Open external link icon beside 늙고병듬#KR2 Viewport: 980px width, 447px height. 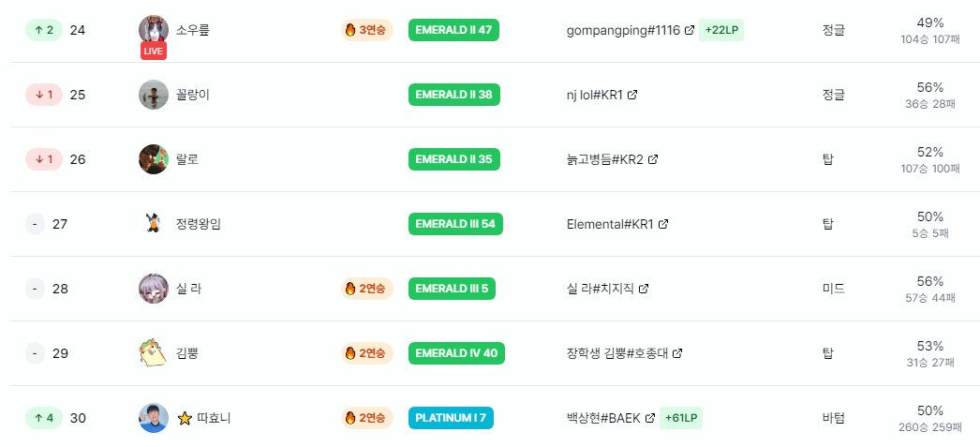click(653, 159)
